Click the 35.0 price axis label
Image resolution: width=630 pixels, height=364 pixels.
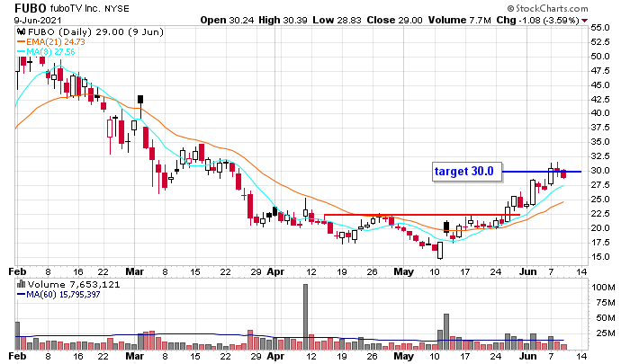600,142
